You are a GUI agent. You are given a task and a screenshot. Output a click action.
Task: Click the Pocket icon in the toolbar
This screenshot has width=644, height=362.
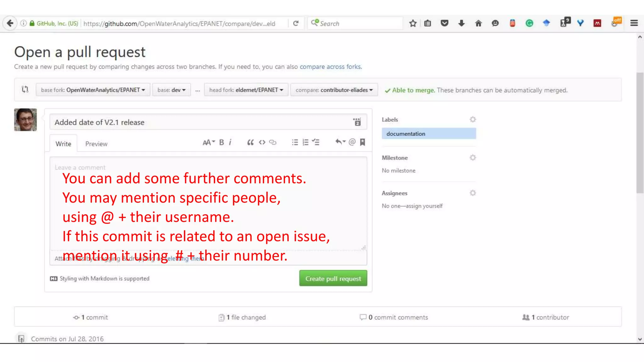coord(444,23)
